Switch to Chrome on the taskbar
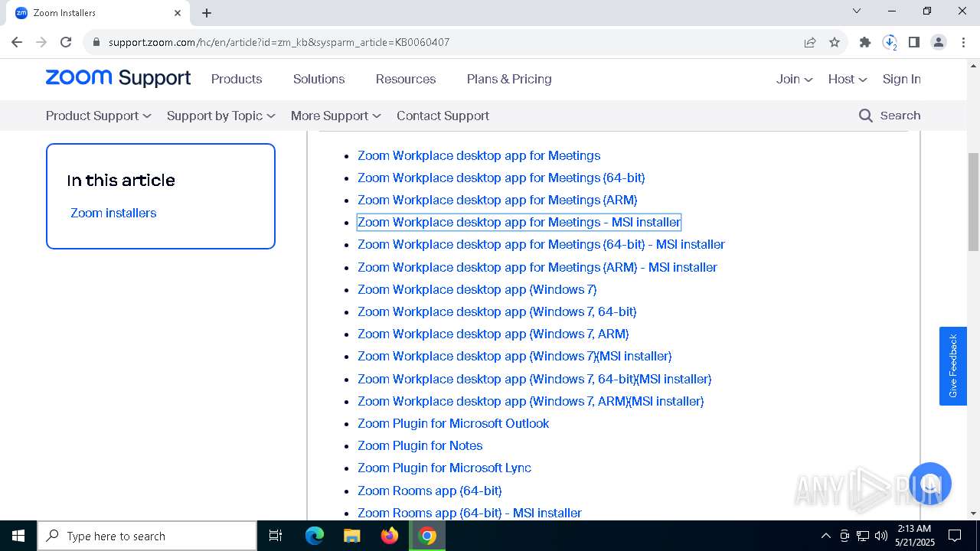 pos(428,536)
